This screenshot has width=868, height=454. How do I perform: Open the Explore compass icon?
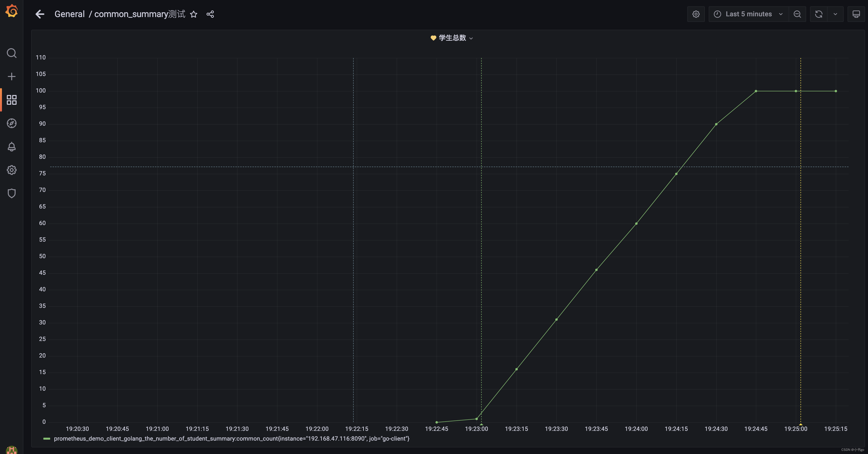12,123
